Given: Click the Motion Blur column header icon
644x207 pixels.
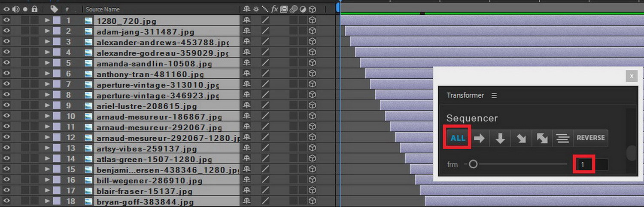Looking at the screenshot, I should point(293,9).
